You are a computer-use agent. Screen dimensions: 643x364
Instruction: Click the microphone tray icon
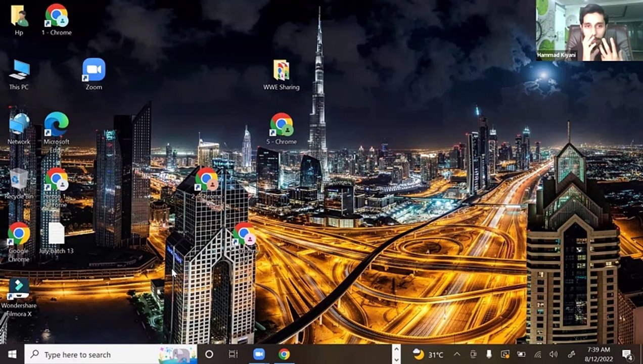pos(489,354)
